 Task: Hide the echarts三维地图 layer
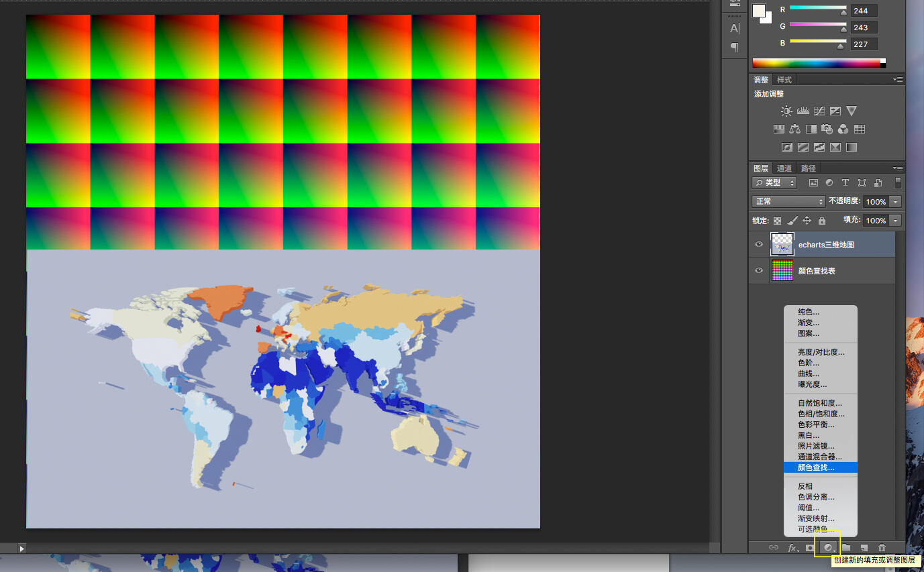(759, 245)
